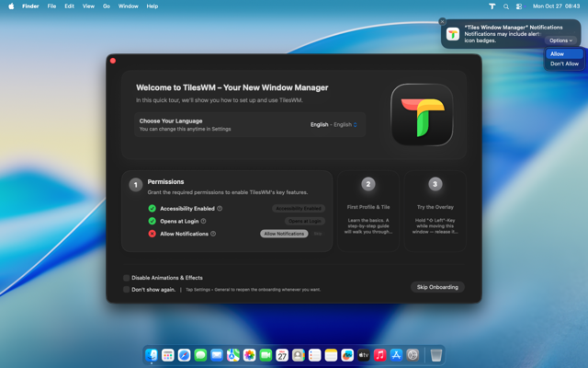Enable Disable Animations & Effects checkbox
Image resolution: width=588 pixels, height=368 pixels.
[127, 278]
